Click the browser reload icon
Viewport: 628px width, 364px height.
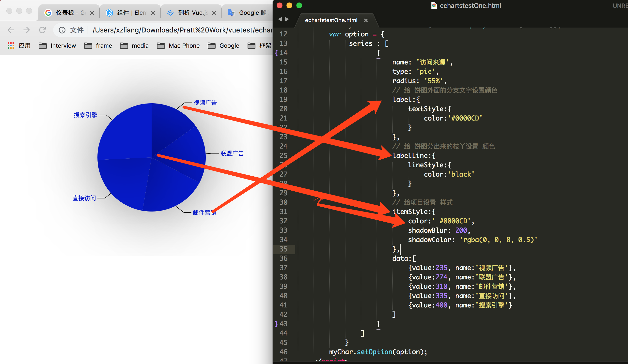[43, 30]
